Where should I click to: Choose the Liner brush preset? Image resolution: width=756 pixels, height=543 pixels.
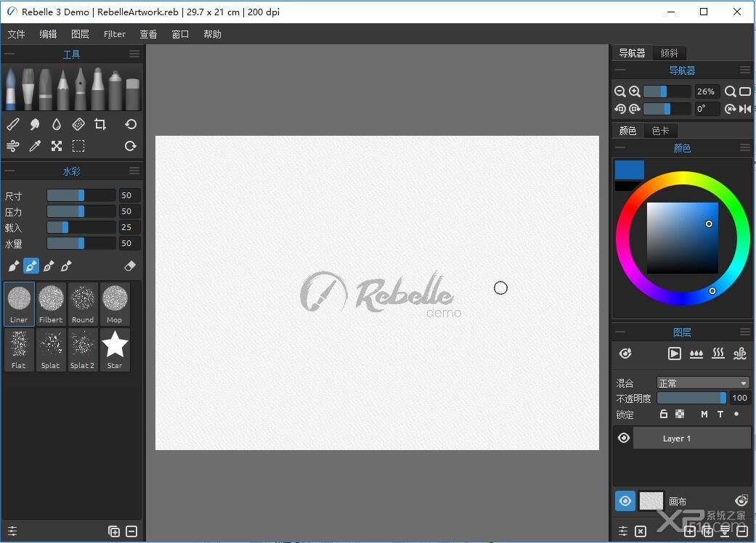click(x=19, y=303)
